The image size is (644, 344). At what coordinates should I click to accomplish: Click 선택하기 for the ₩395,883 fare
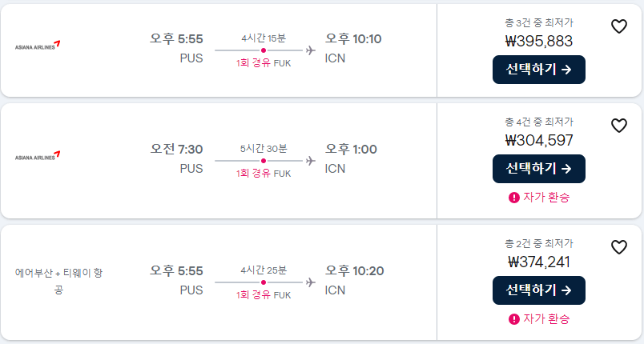click(538, 70)
